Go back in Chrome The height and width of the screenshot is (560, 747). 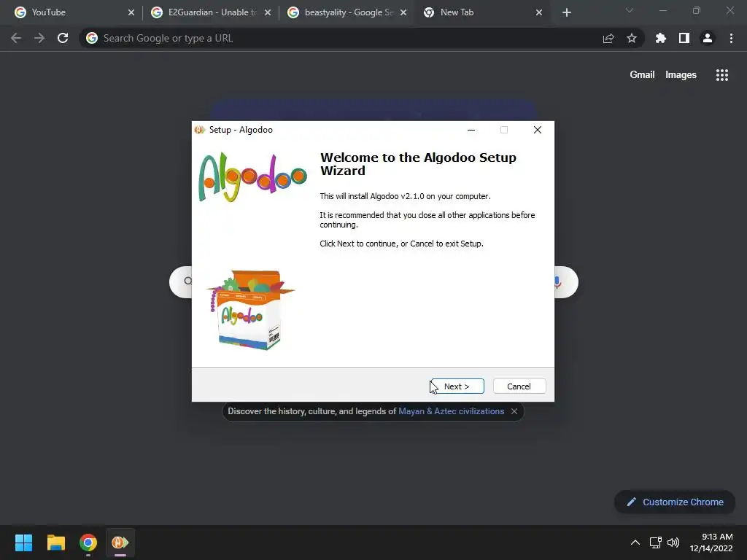coord(16,38)
